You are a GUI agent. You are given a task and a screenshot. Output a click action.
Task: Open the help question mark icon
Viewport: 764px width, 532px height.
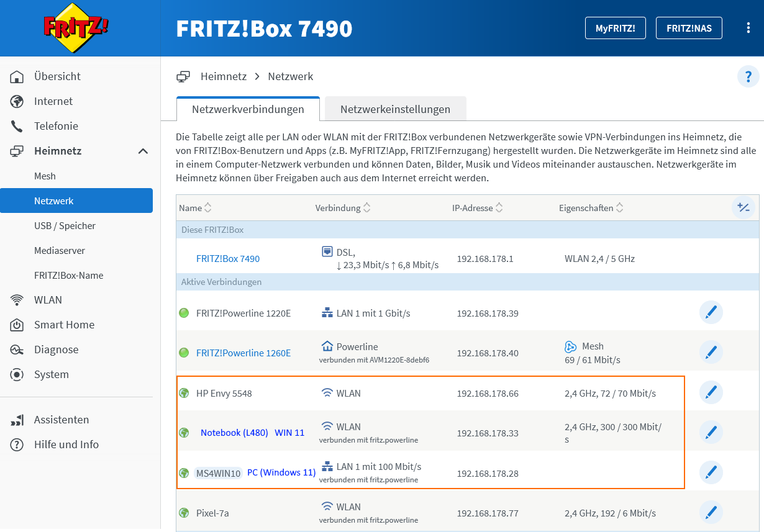748,77
